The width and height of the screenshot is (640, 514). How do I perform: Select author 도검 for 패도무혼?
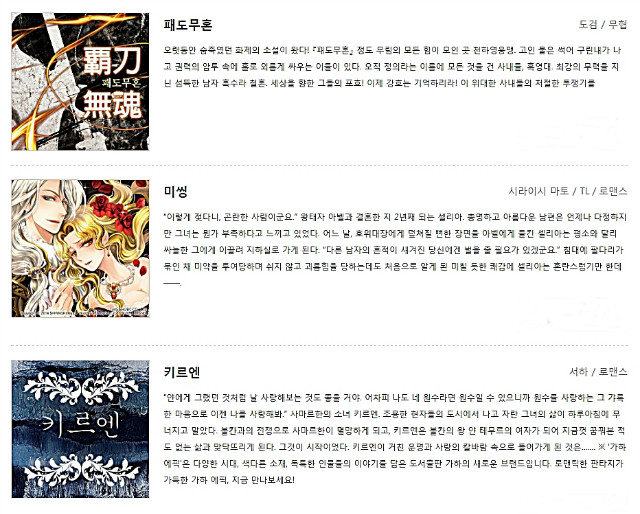(x=588, y=24)
